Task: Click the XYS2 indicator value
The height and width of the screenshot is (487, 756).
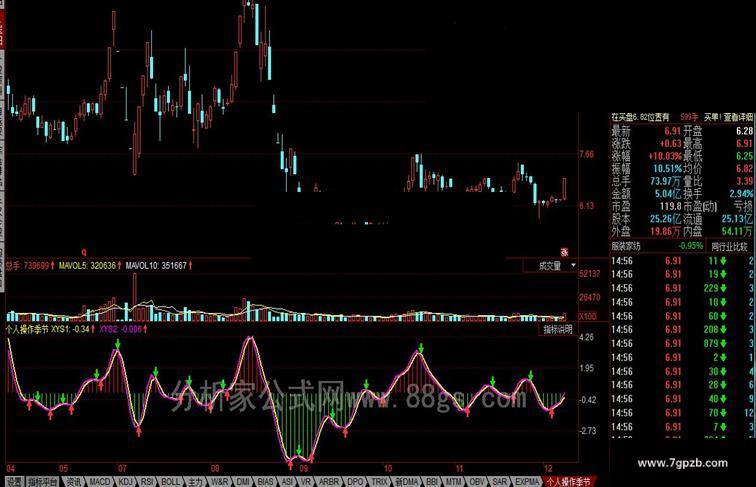Action: pos(123,329)
